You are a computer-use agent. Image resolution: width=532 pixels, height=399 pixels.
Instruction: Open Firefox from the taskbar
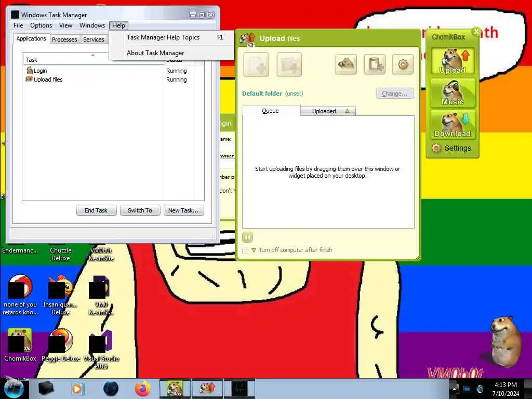pyautogui.click(x=143, y=389)
